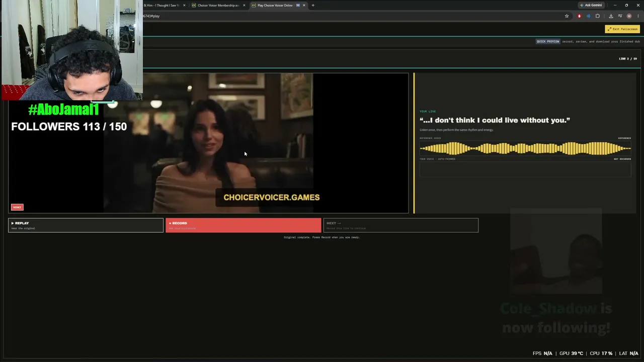The image size is (644, 362).
Task: Open the media controls icon in toolbar
Action: tap(620, 16)
